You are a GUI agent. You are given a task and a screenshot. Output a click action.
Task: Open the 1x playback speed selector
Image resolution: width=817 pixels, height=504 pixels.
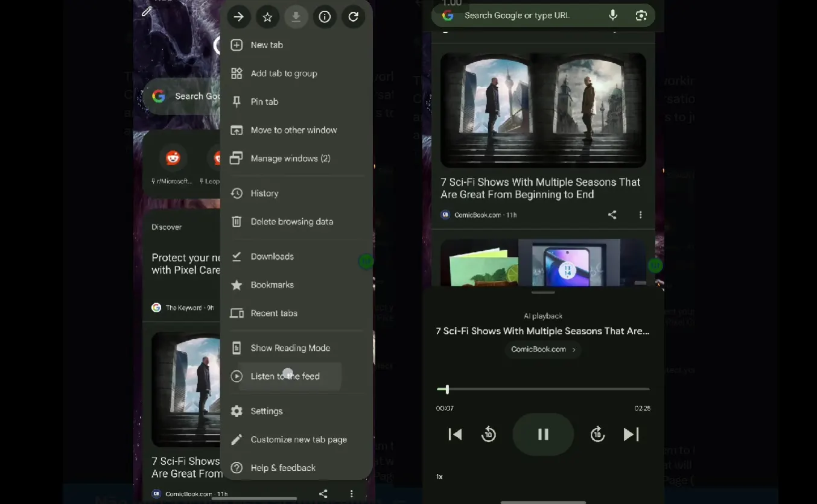click(439, 477)
